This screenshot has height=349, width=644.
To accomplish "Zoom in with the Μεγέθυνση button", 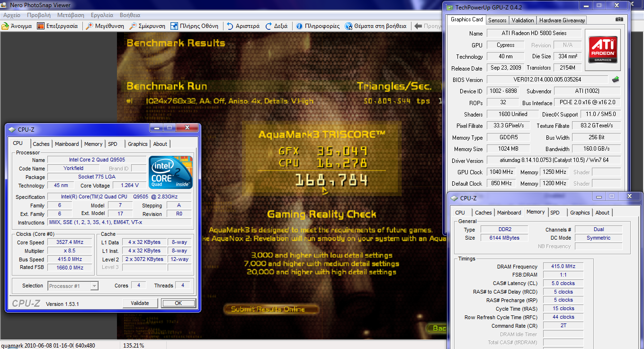I will click(105, 26).
